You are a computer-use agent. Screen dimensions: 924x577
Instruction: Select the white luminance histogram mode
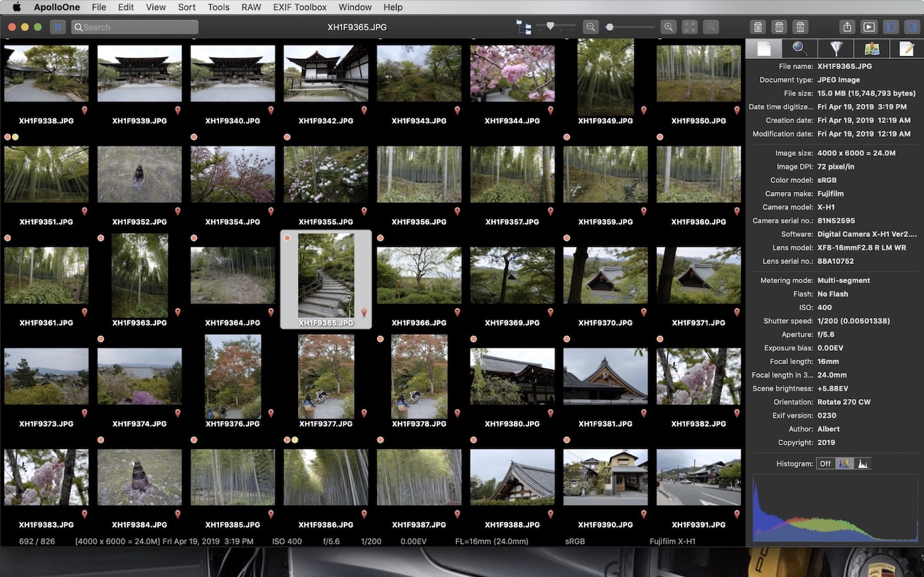863,464
